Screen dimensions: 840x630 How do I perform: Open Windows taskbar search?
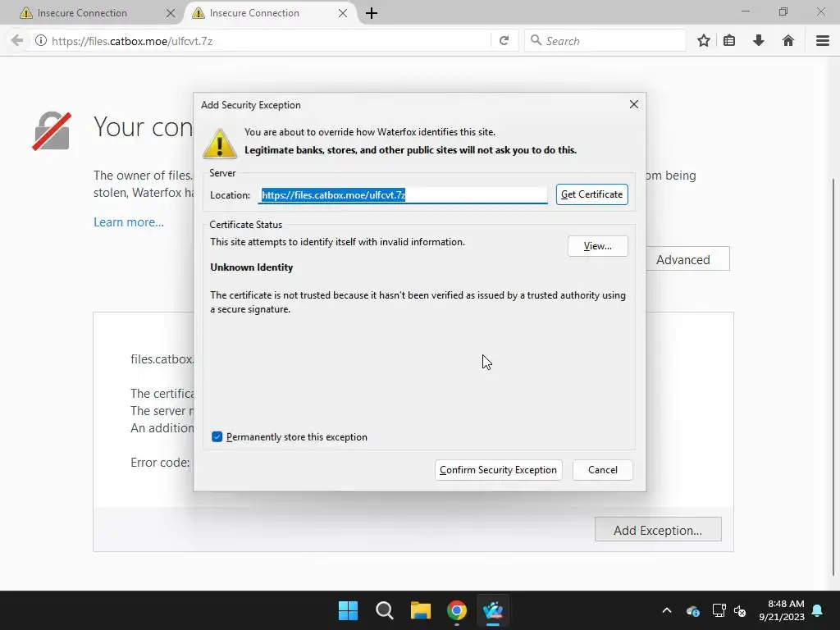[384, 610]
